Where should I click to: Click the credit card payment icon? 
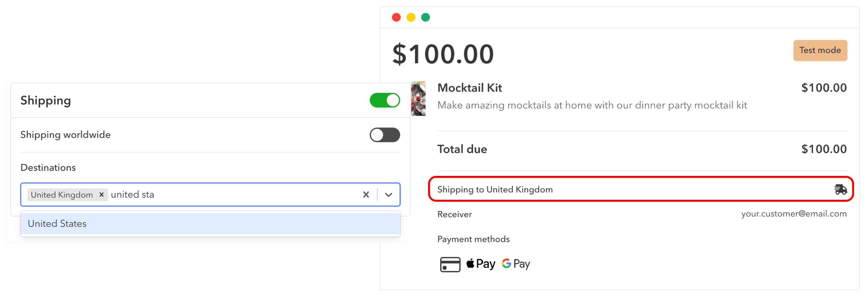point(450,264)
